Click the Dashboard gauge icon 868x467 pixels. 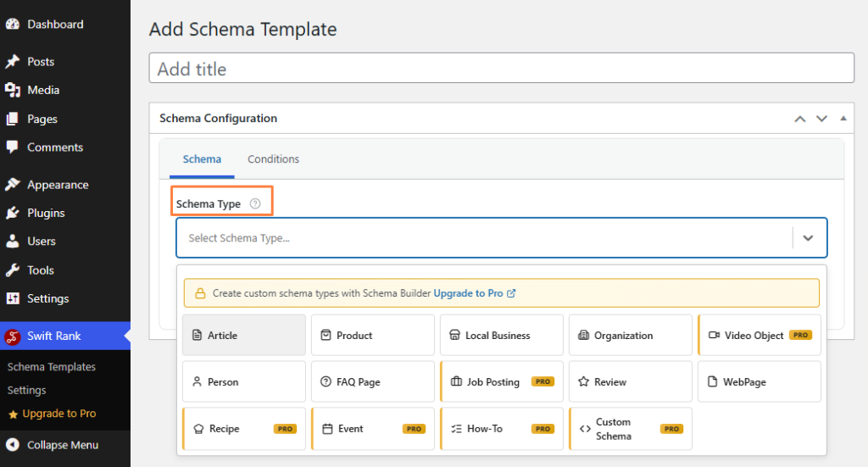[12, 25]
